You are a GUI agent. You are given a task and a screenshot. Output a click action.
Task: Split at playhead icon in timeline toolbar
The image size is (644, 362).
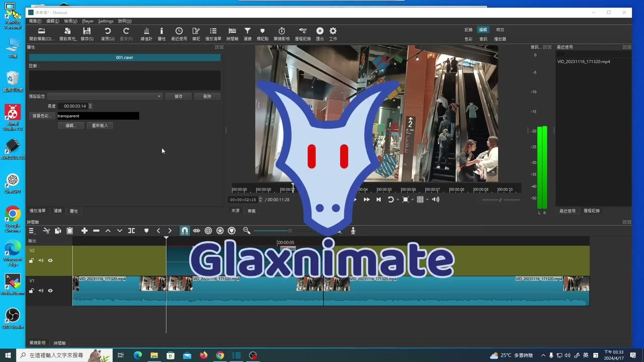tap(131, 231)
